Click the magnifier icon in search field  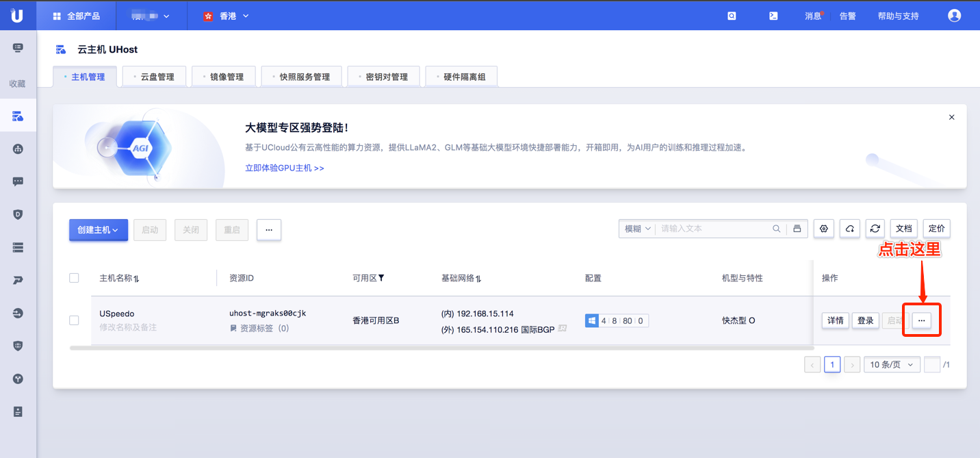click(x=776, y=229)
